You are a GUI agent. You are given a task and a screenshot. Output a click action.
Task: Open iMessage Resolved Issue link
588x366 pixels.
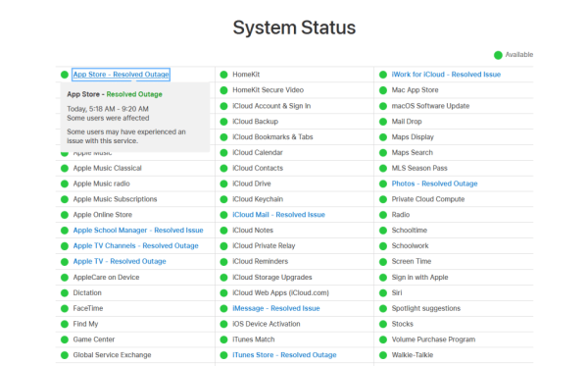[276, 308]
